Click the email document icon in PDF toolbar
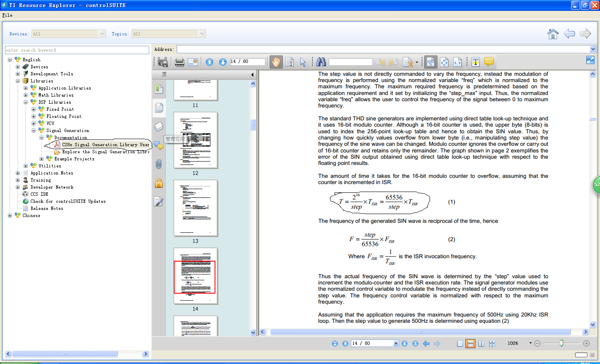Screen dimensions: 600x364 click(193, 62)
